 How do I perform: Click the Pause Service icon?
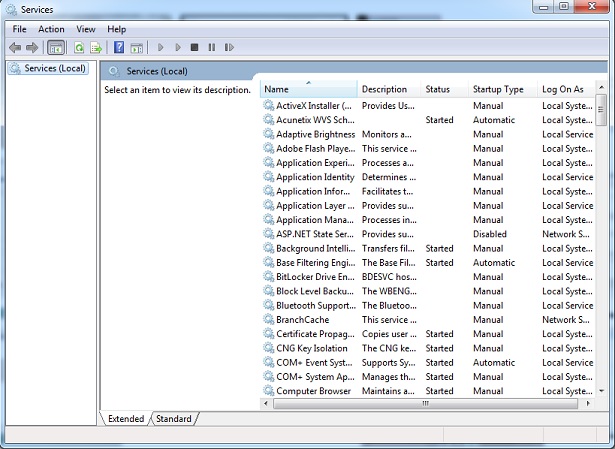[212, 47]
